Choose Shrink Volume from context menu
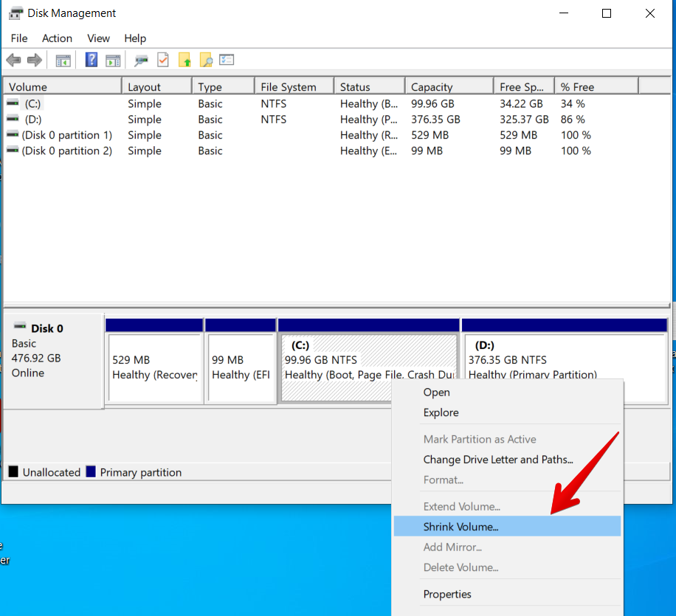The width and height of the screenshot is (676, 616). (x=461, y=527)
